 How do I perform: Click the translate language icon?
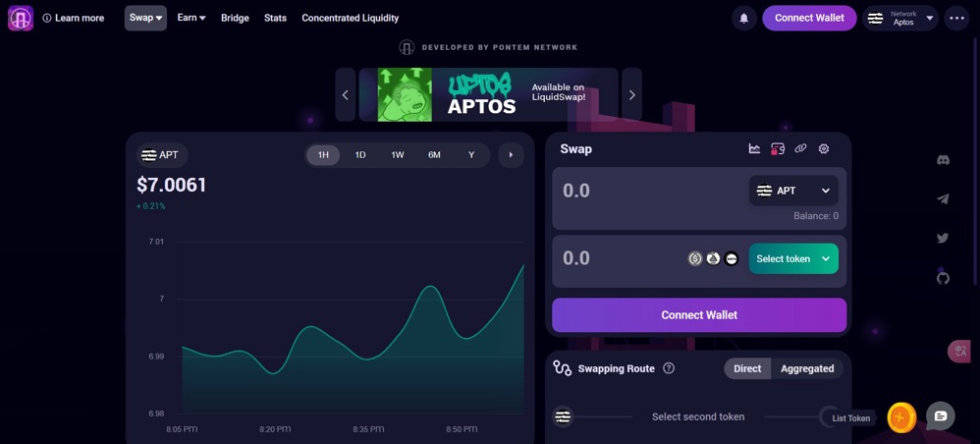click(x=959, y=351)
